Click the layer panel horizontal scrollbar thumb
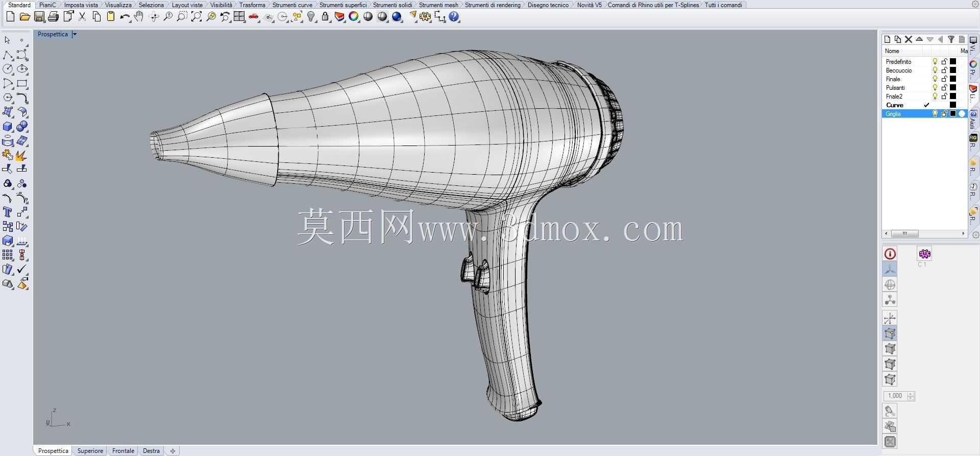 [904, 234]
